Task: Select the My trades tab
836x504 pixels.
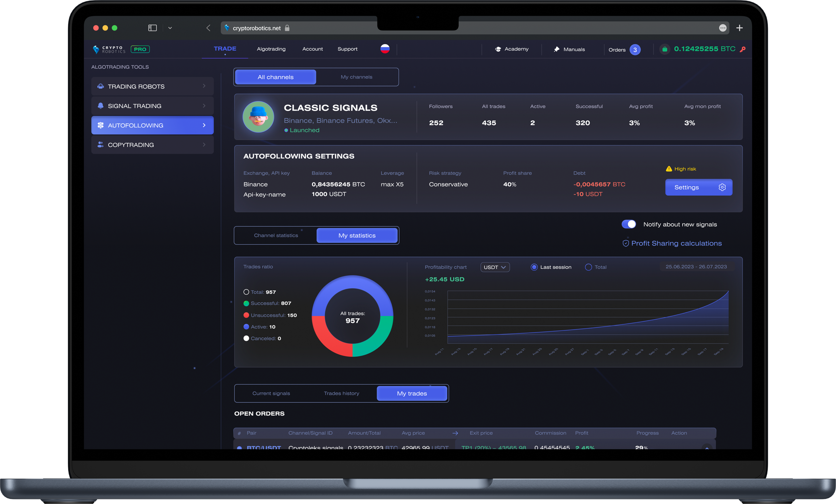Action: click(412, 393)
